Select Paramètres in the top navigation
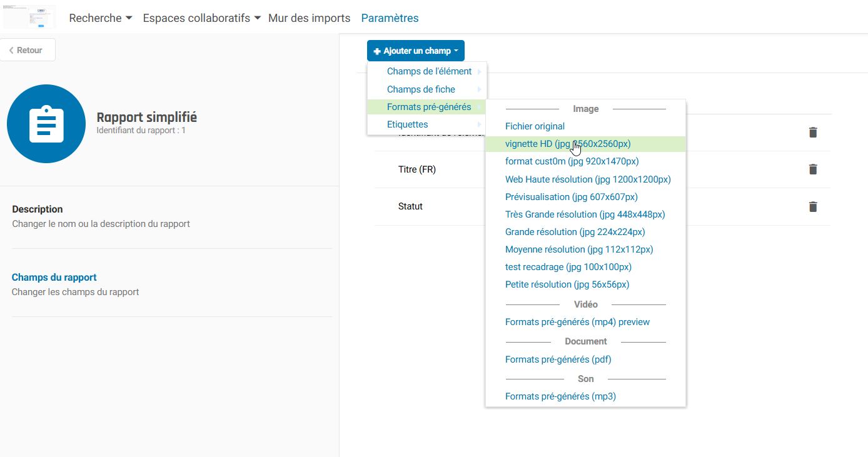 point(390,18)
